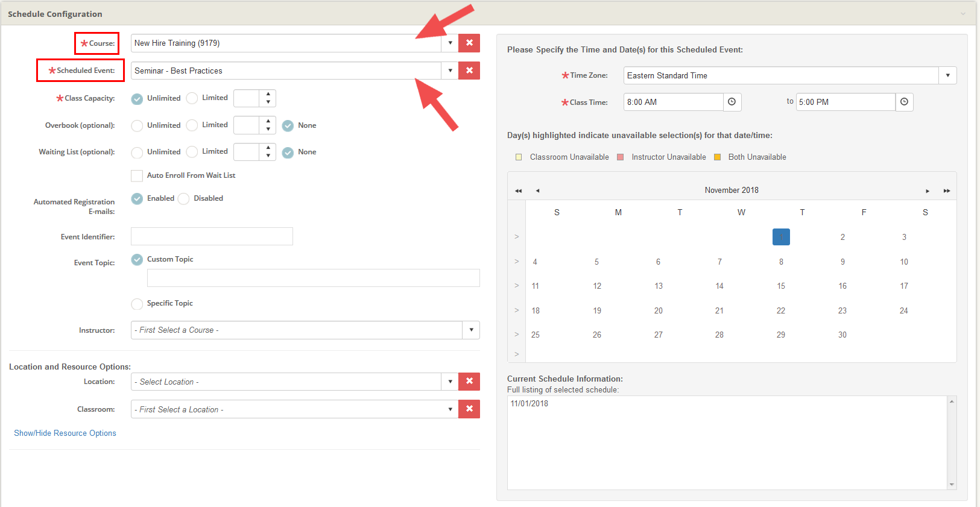980x507 pixels.
Task: Jump forward with double-right calendar arrow
Action: point(947,191)
